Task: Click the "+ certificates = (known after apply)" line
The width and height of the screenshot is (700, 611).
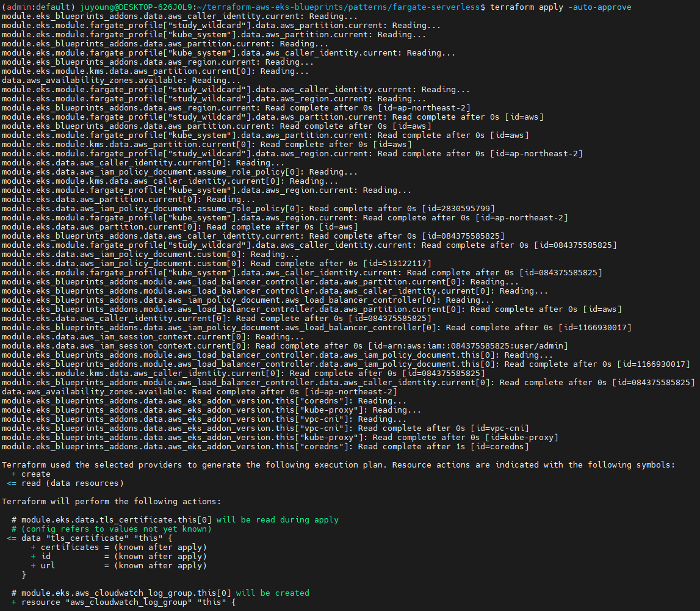Action: [119, 548]
